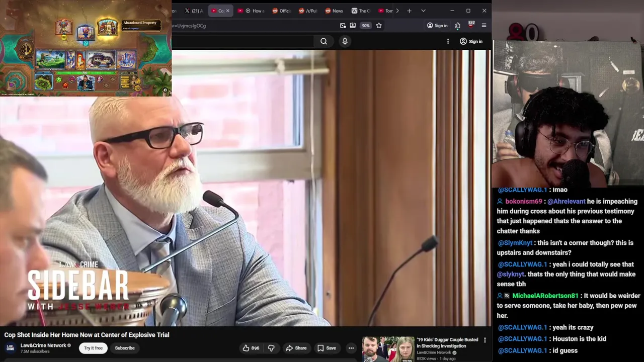Image resolution: width=644 pixels, height=362 pixels.
Task: Open more actions menu under video
Action: 351,348
